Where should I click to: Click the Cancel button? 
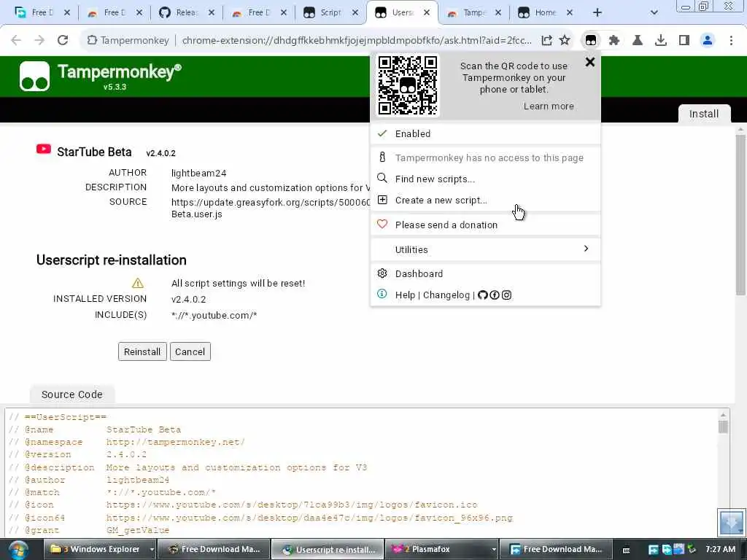pyautogui.click(x=190, y=352)
